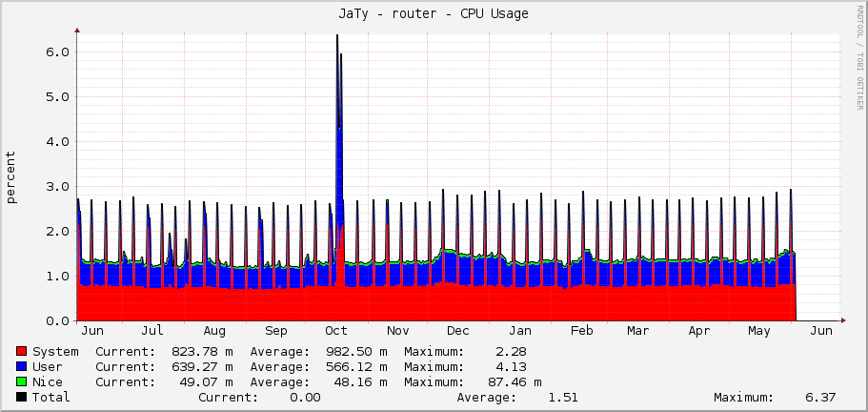The height and width of the screenshot is (412, 868).
Task: Click the 'Nice' legend label
Action: [48, 382]
